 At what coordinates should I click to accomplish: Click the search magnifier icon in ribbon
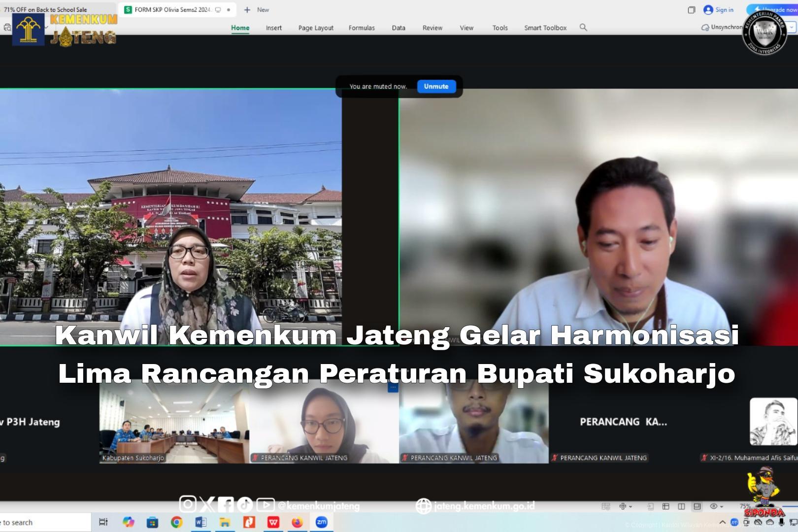(x=583, y=28)
